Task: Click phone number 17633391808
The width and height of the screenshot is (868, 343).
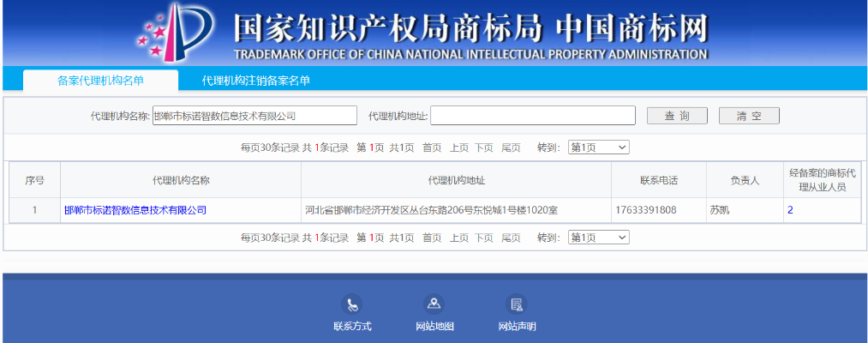Action: (x=646, y=211)
